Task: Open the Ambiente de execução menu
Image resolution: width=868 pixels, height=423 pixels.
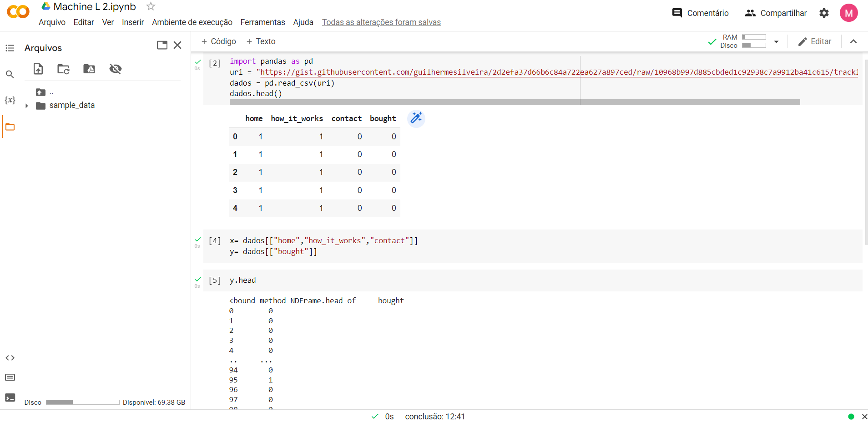Action: click(x=192, y=22)
